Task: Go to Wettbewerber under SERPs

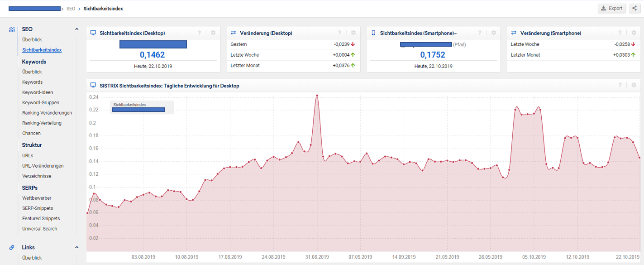Action: (37, 198)
